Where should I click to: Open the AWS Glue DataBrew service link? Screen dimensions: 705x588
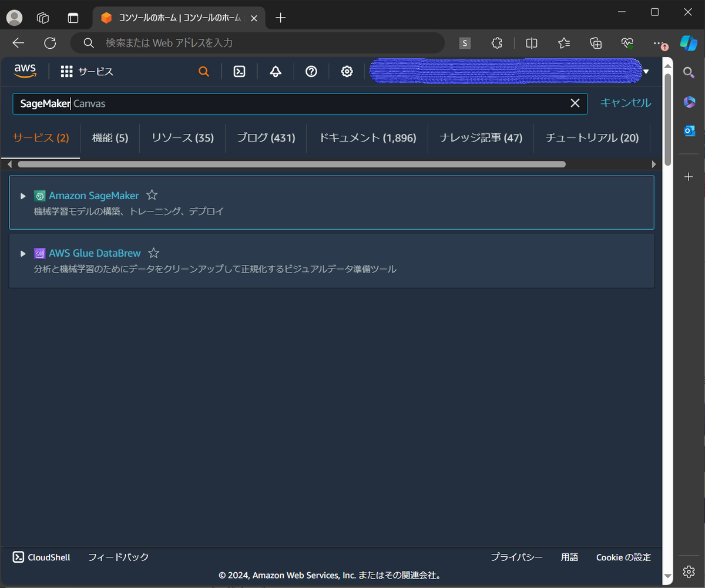click(x=95, y=253)
